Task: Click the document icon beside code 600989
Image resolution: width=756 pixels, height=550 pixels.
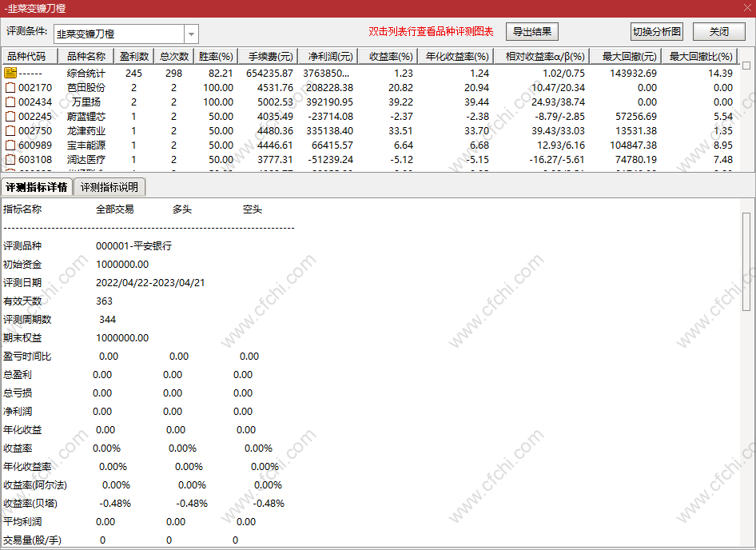Action: point(10,145)
